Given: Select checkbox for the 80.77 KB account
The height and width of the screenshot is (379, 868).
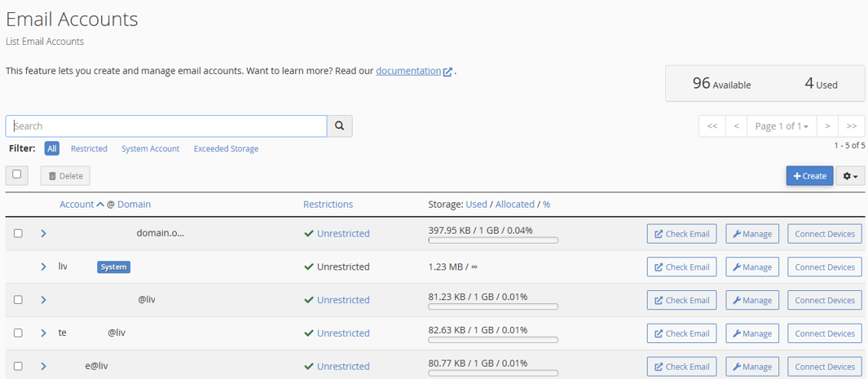Looking at the screenshot, I should point(18,367).
